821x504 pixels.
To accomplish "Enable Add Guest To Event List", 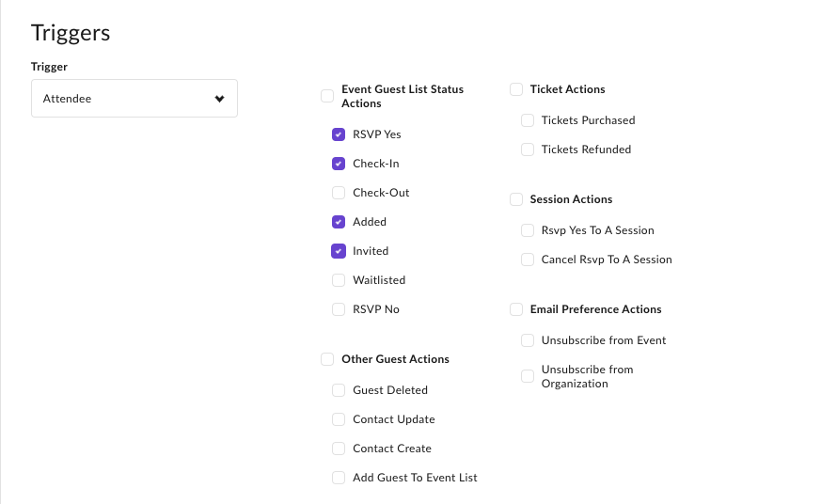I will click(x=339, y=478).
